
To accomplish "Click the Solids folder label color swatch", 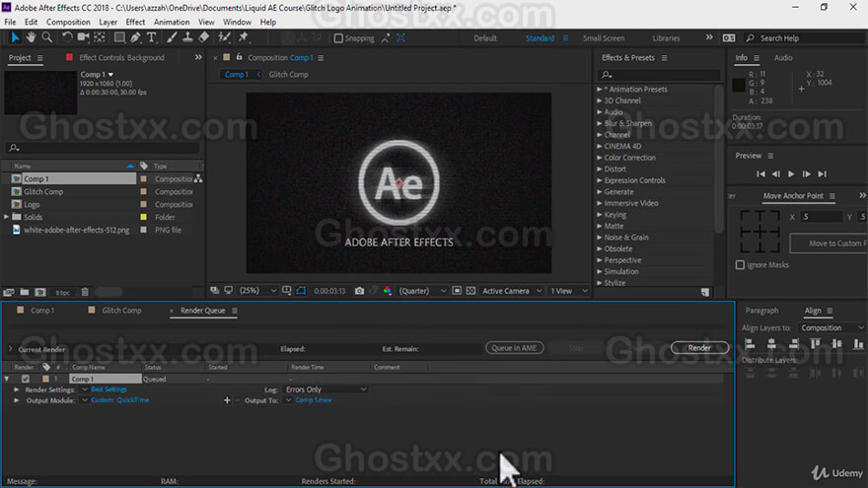I will (144, 217).
